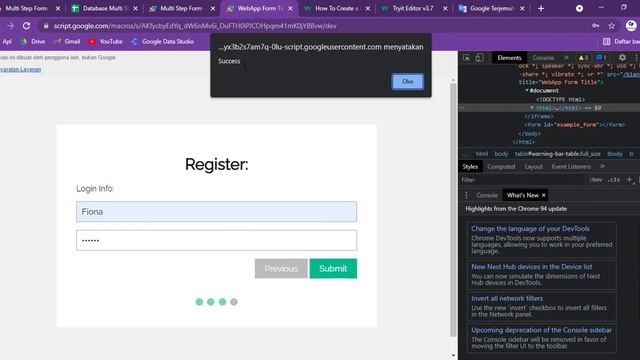Click the username field containing Fiona
640x360 pixels.
coord(216,211)
